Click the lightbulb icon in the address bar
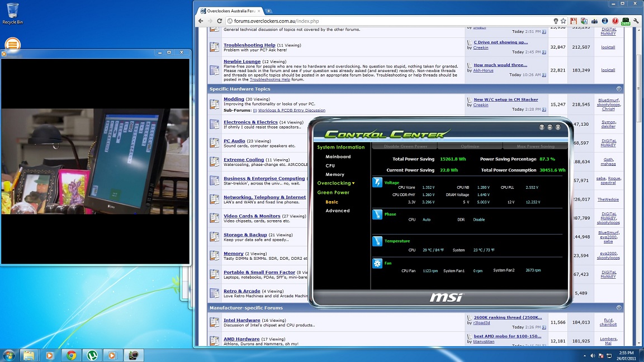The image size is (644, 362). point(556,21)
